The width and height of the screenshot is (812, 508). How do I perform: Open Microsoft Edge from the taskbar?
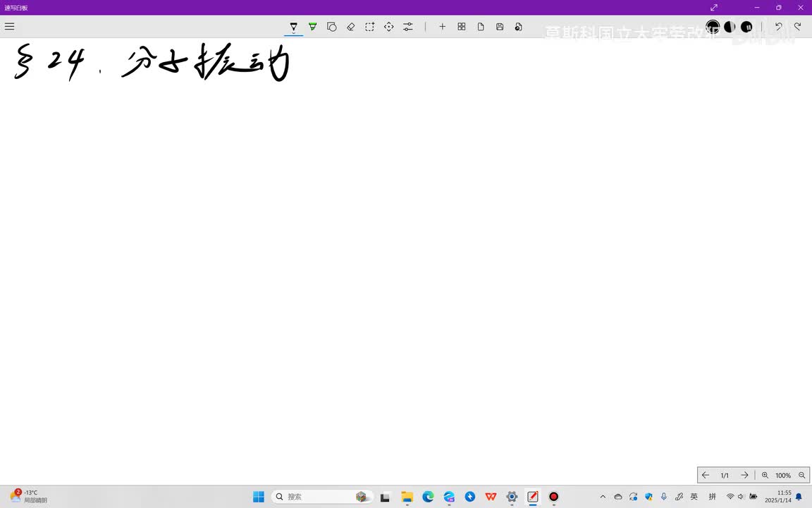[x=428, y=497]
